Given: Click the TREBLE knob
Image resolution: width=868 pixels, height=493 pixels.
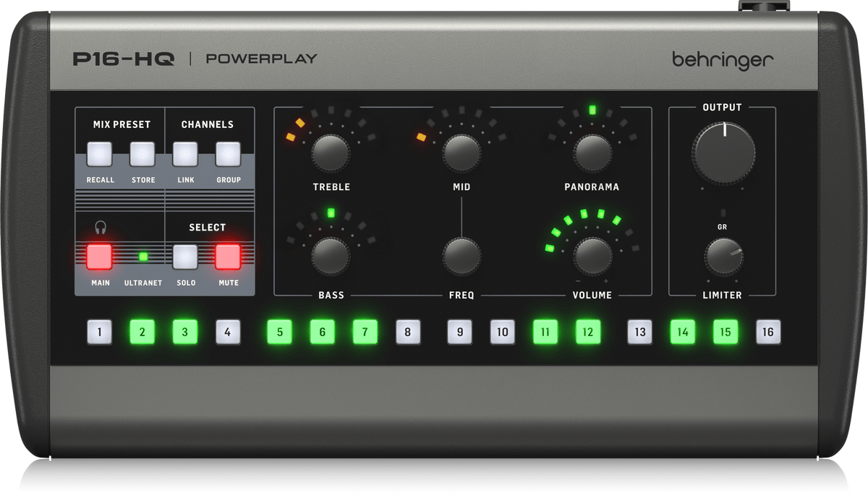Looking at the screenshot, I should [x=331, y=152].
